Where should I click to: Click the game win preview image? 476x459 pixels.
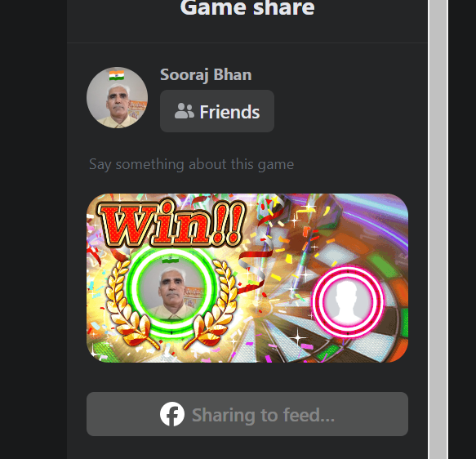click(x=247, y=278)
